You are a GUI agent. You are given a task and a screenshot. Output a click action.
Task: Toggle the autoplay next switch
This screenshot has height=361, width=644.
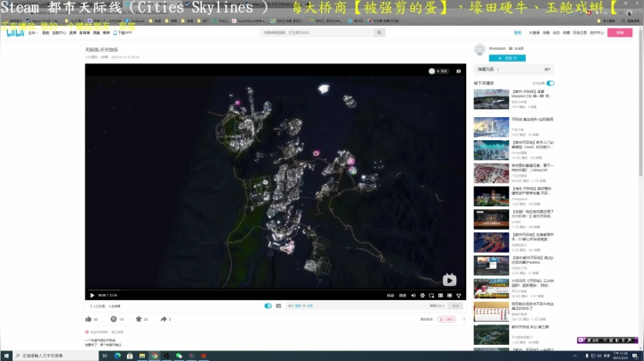[550, 83]
